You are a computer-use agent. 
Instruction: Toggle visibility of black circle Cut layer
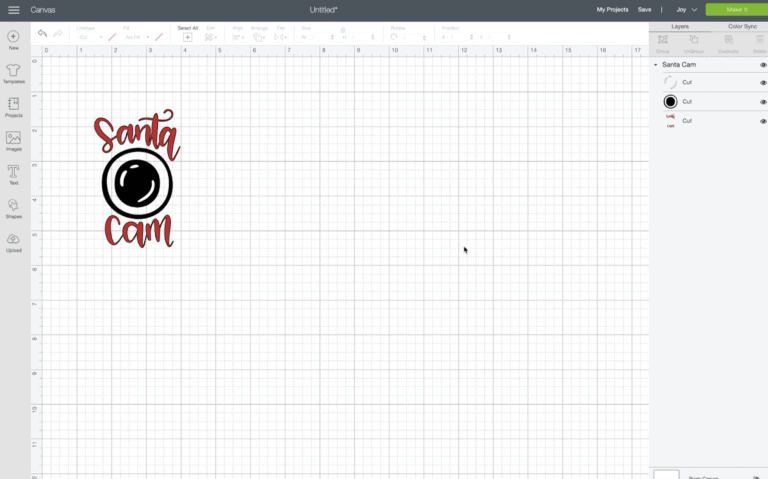763,102
